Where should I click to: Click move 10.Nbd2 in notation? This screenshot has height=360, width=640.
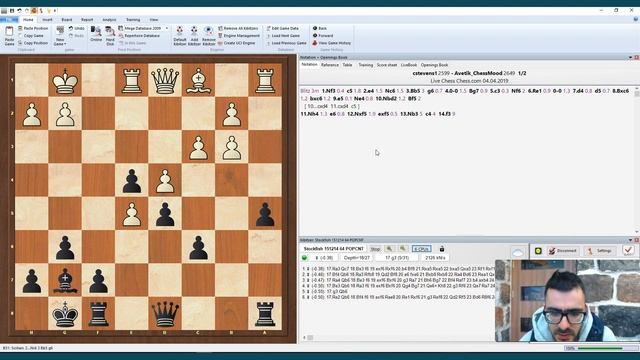[x=387, y=99]
